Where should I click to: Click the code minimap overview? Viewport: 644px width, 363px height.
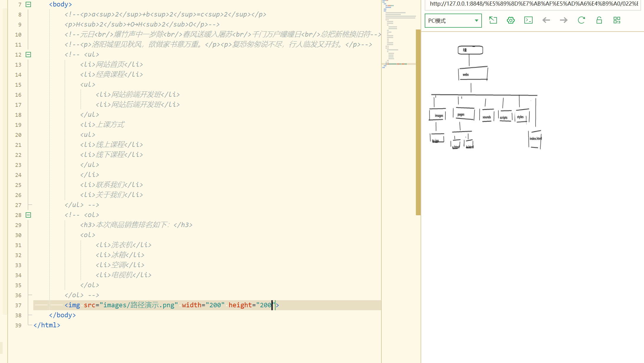[x=398, y=35]
